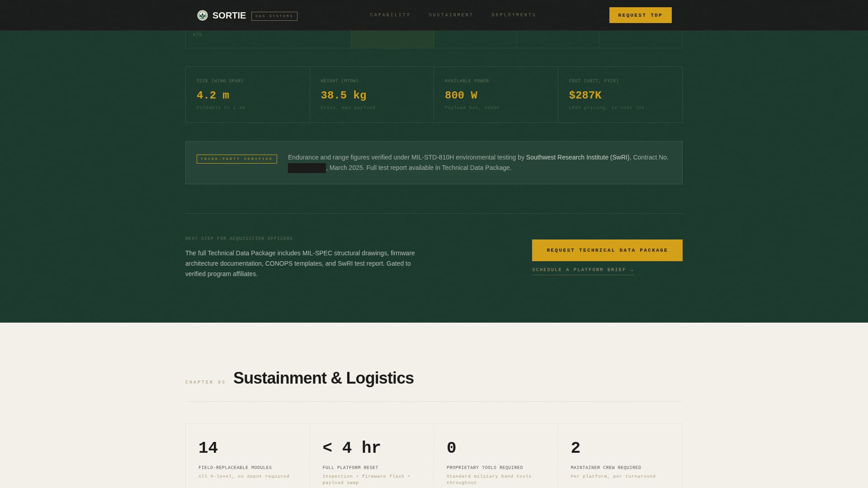The image size is (868, 488).
Task: Click the SIZE (WING SPAN) label
Action: click(220, 81)
